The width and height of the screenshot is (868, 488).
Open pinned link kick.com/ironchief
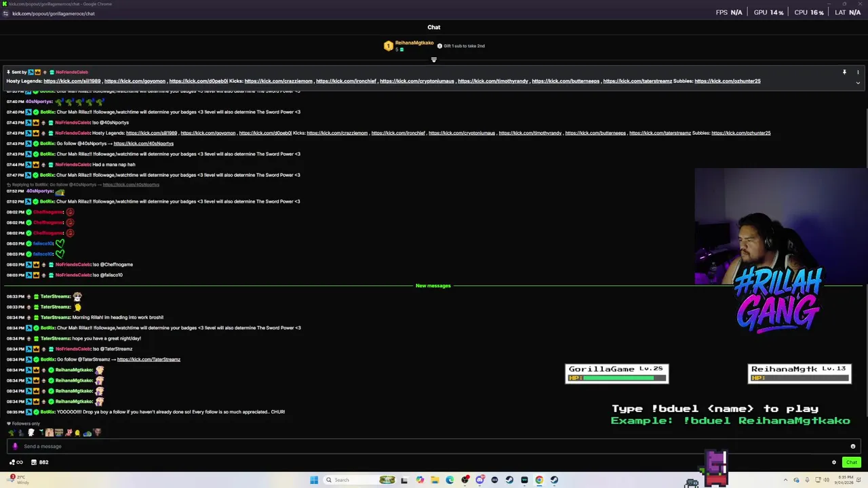pyautogui.click(x=346, y=81)
